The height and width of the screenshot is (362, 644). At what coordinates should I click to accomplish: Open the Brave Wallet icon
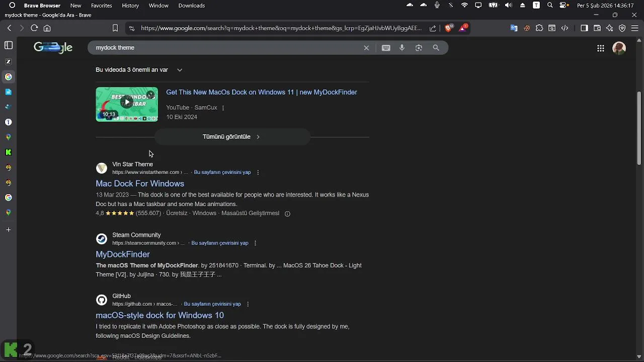tap(597, 28)
